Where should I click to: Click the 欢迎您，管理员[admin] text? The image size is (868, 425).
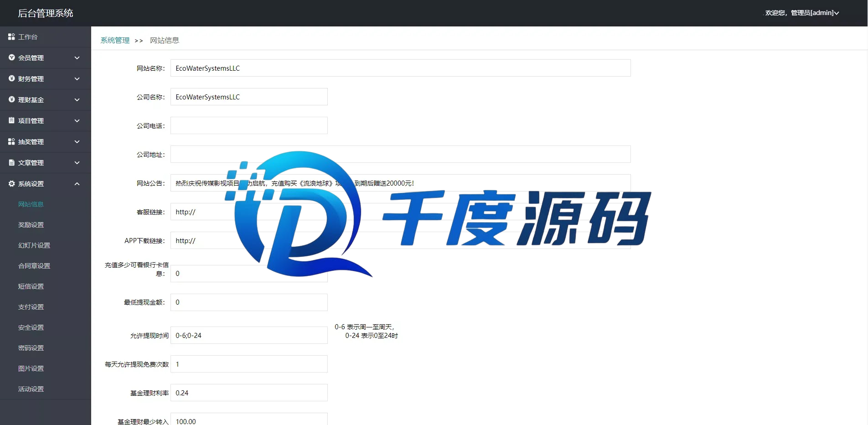tap(799, 13)
